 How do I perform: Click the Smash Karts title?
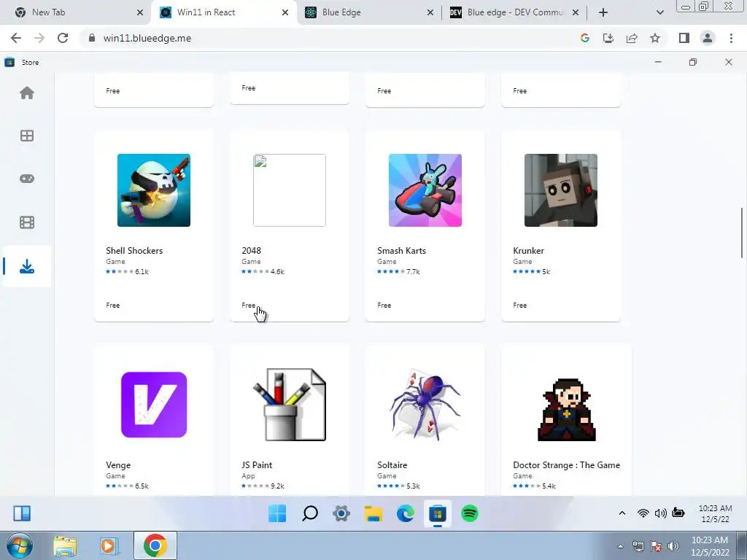tap(402, 251)
